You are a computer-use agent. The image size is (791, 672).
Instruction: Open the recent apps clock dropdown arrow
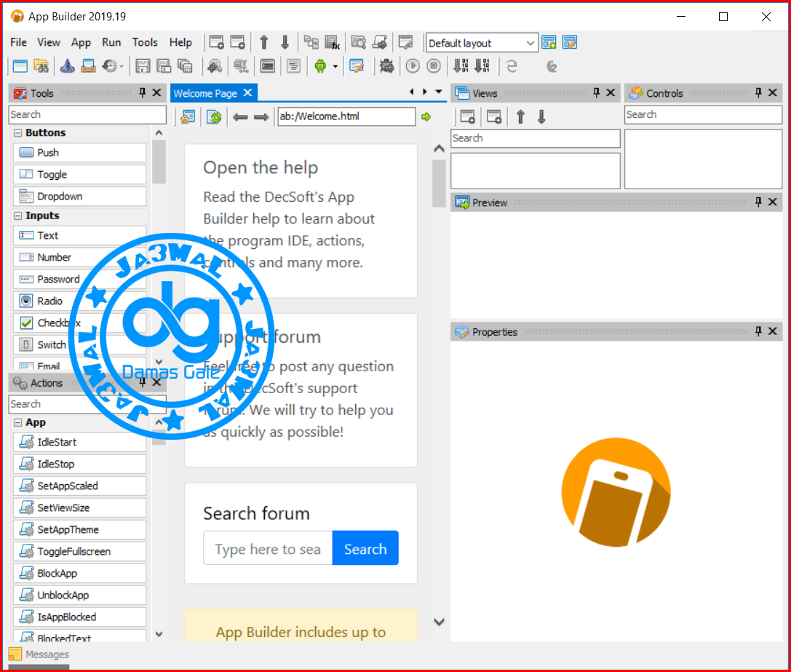pos(122,67)
